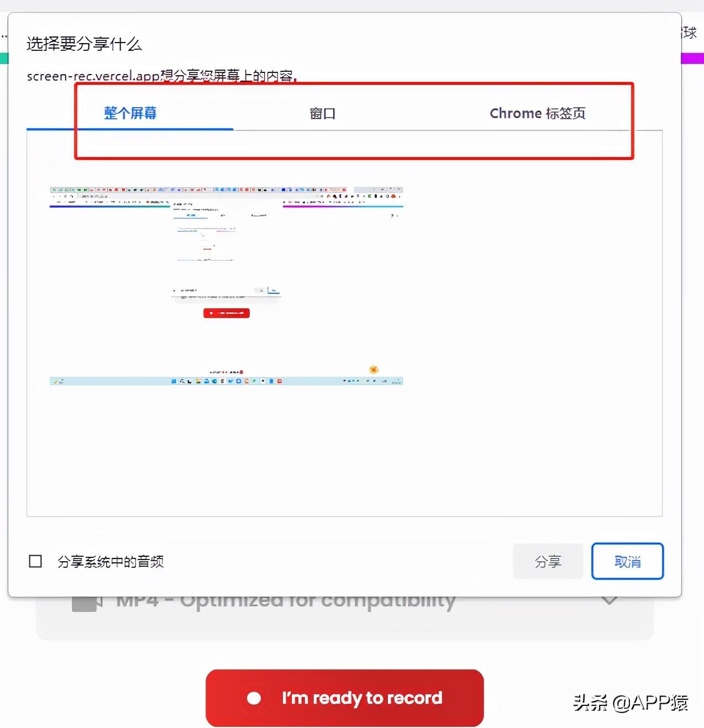Click the red button inside the screen preview

(x=227, y=313)
